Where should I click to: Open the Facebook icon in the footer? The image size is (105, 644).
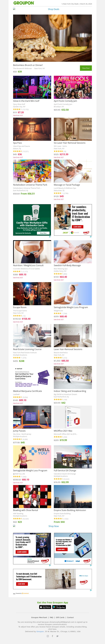(52, 636)
